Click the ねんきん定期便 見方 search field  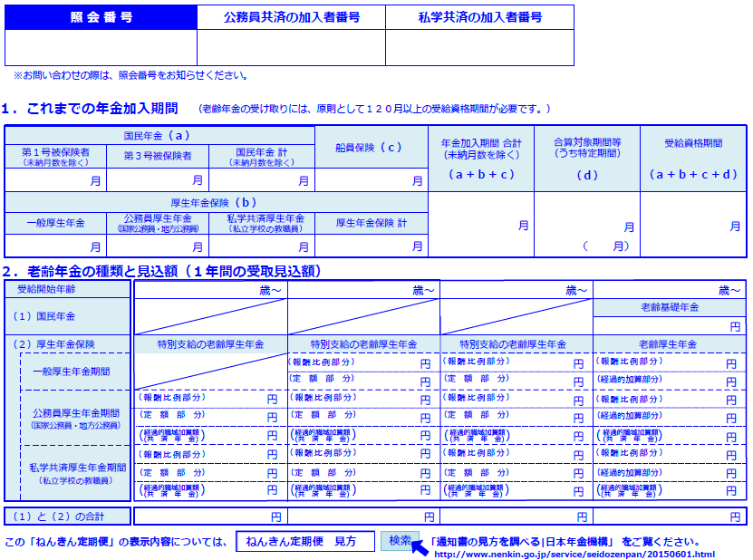pos(305,541)
